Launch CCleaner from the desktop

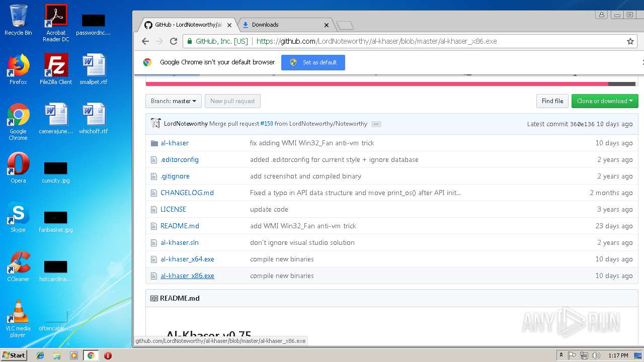click(18, 266)
